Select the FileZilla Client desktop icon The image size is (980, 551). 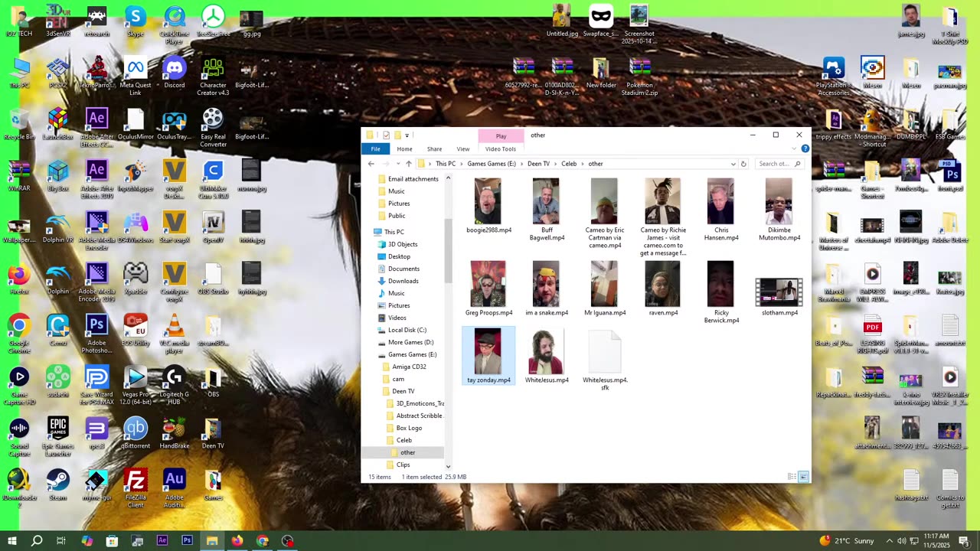136,489
